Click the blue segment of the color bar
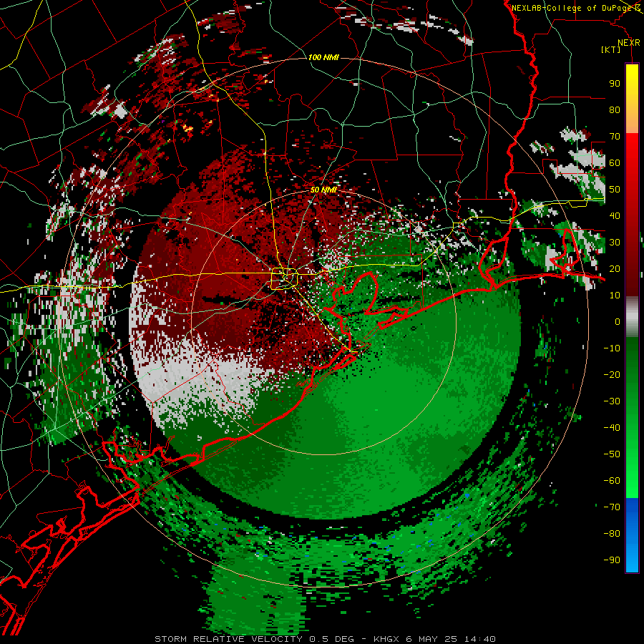Viewport: 644px width, 644px height. [632, 535]
